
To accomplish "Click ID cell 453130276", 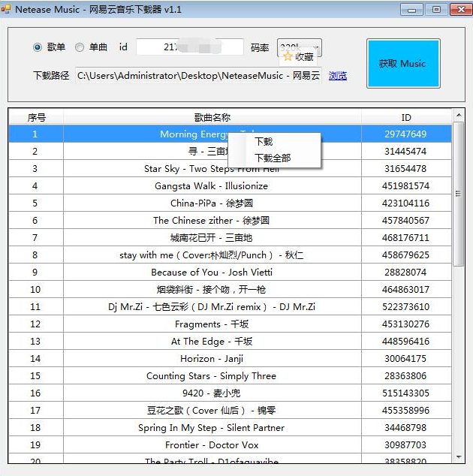I will click(x=406, y=324).
